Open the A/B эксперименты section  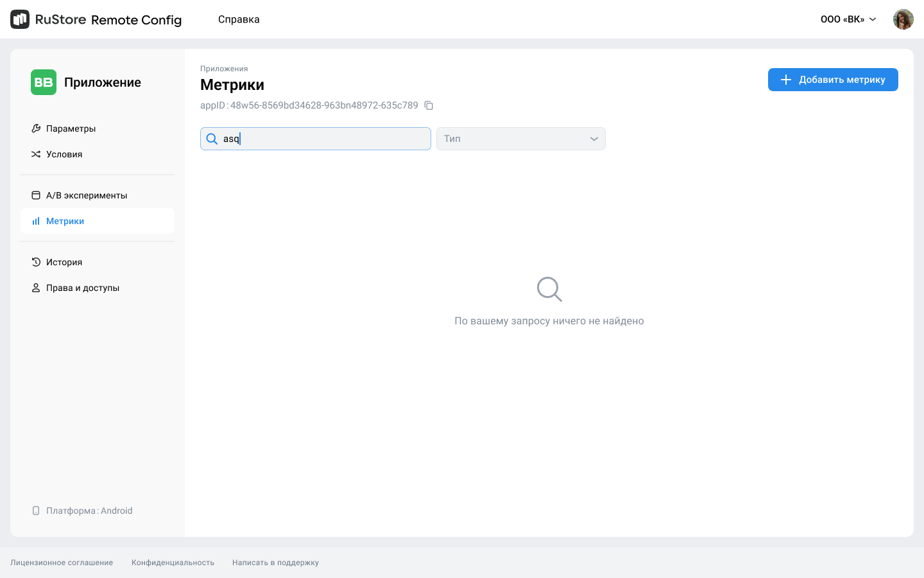tap(87, 195)
